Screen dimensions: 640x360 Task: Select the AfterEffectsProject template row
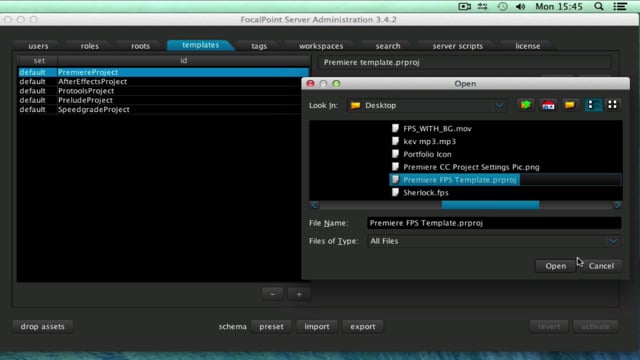pos(163,82)
